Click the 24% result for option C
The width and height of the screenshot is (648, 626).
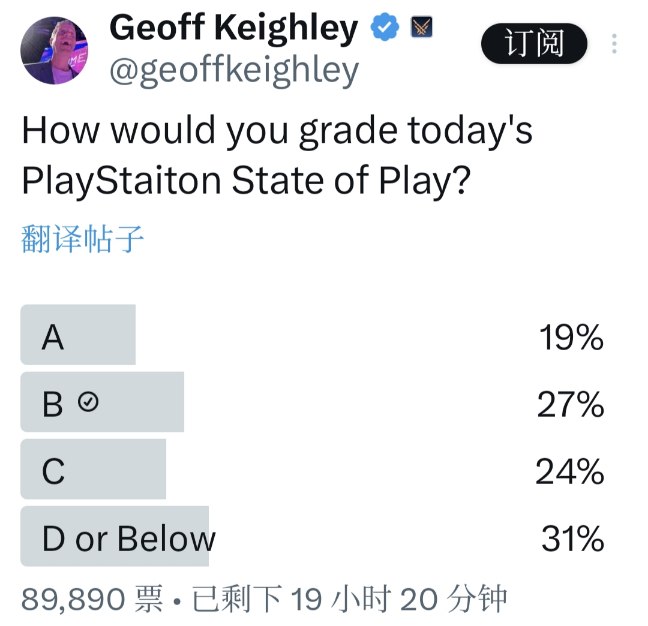569,471
